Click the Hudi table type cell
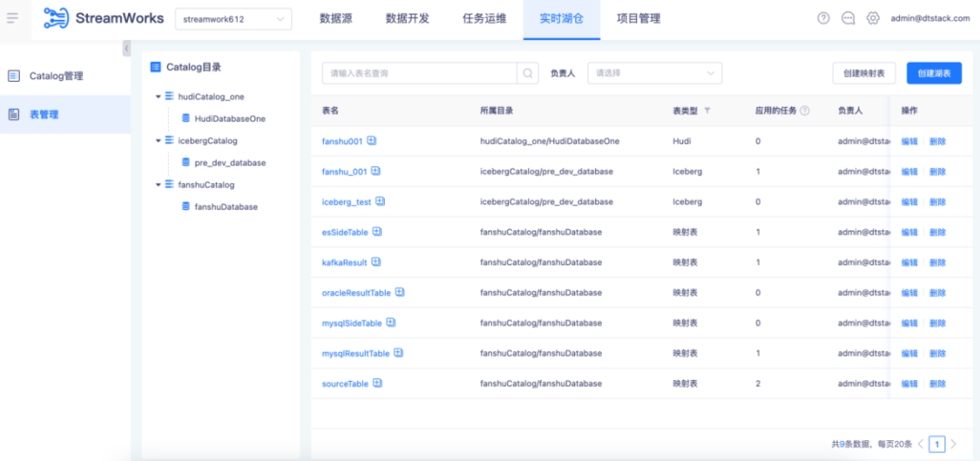The width and height of the screenshot is (980, 461). [681, 142]
